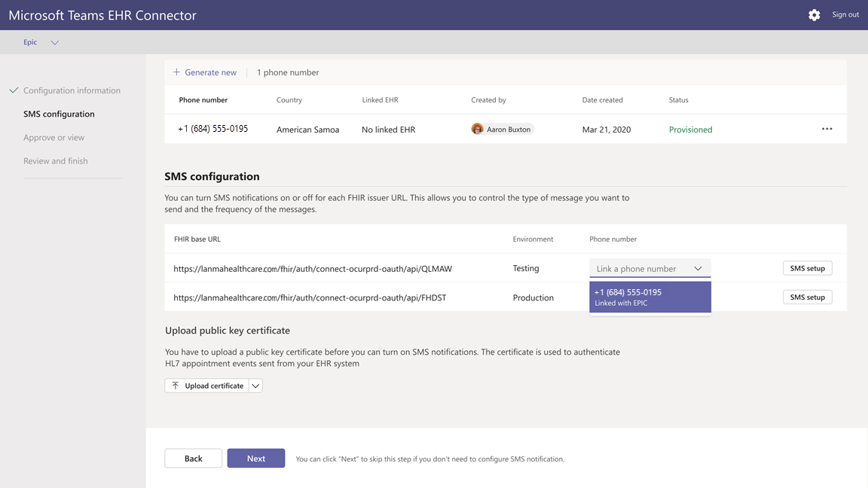This screenshot has width=868, height=488.
Task: Expand the Epic dropdown chevron
Action: point(55,43)
